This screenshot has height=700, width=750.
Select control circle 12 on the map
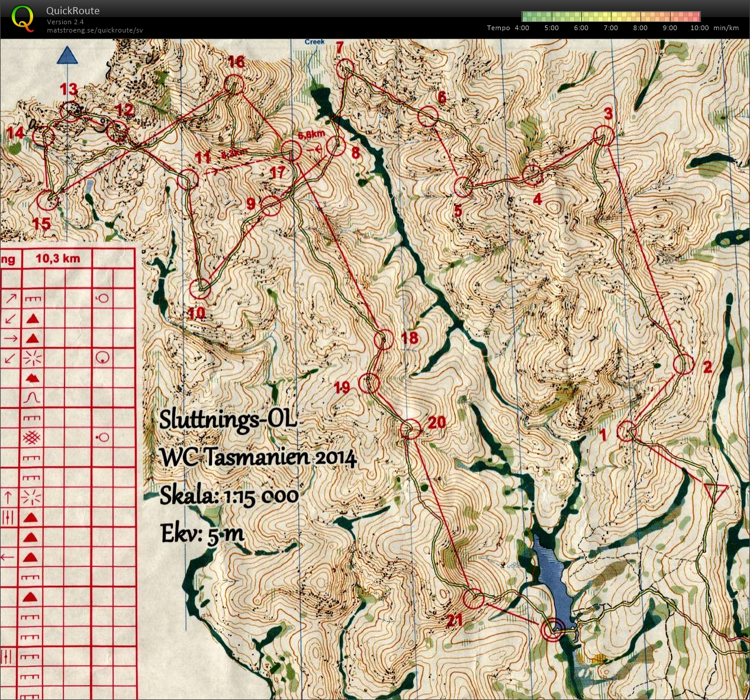pyautogui.click(x=118, y=131)
